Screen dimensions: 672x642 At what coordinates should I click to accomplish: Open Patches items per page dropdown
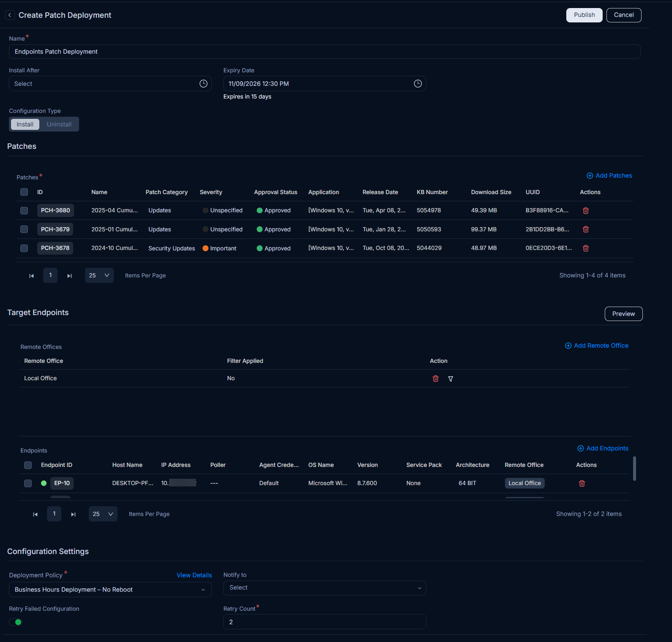pos(99,275)
